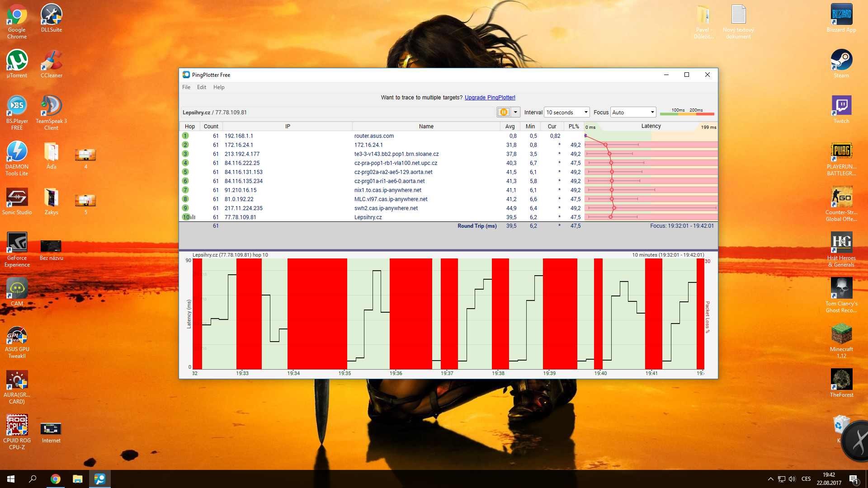Screen dimensions: 868x488
Task: Click the PL% column header
Action: click(x=574, y=127)
